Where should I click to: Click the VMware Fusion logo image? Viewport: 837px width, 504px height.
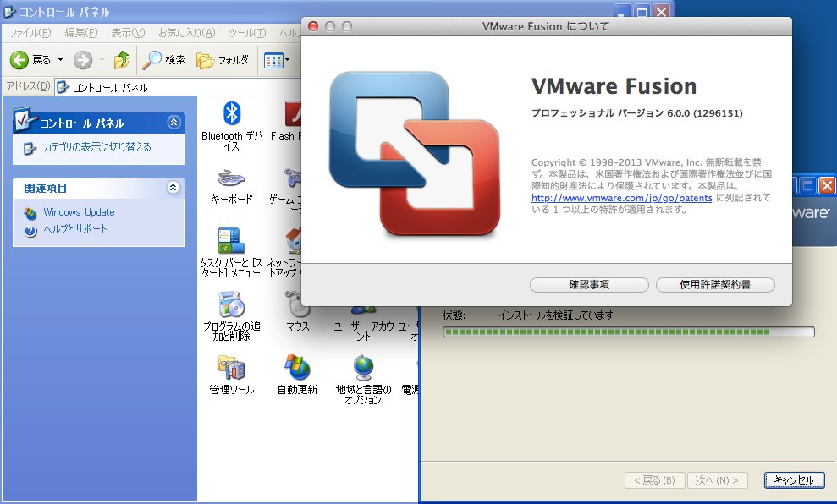pyautogui.click(x=415, y=154)
